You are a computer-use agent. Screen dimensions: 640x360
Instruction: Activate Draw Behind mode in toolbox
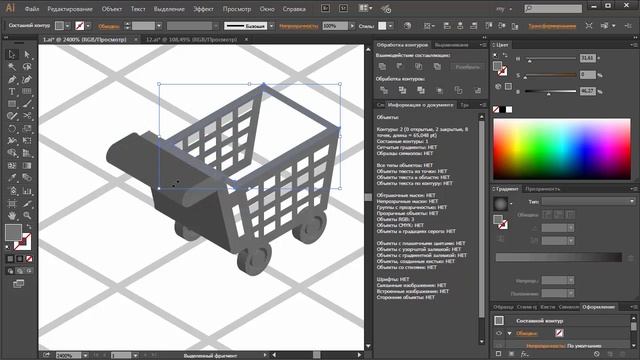[x=20, y=271]
